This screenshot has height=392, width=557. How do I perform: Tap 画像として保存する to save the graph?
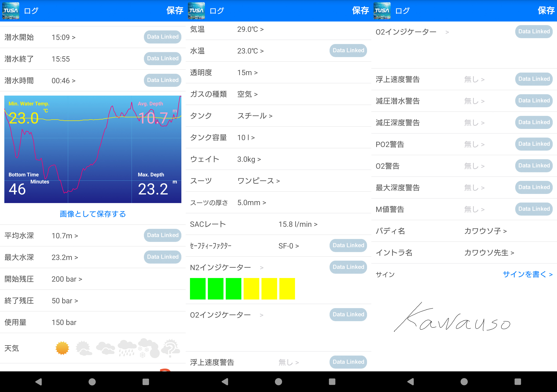(92, 214)
